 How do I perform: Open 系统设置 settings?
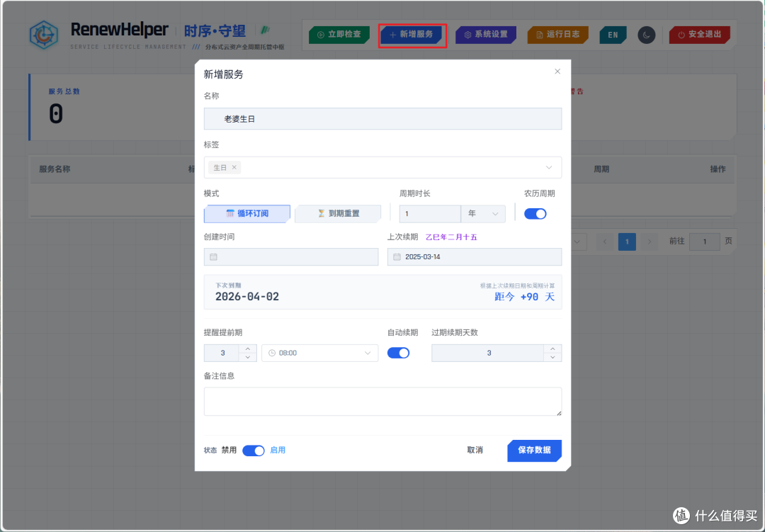pos(486,35)
